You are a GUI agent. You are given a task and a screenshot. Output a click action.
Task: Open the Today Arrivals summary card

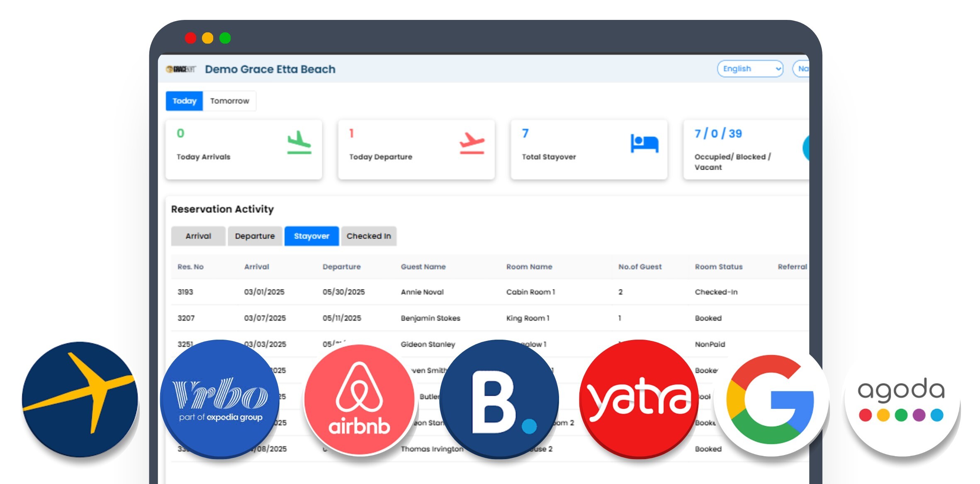pos(244,150)
